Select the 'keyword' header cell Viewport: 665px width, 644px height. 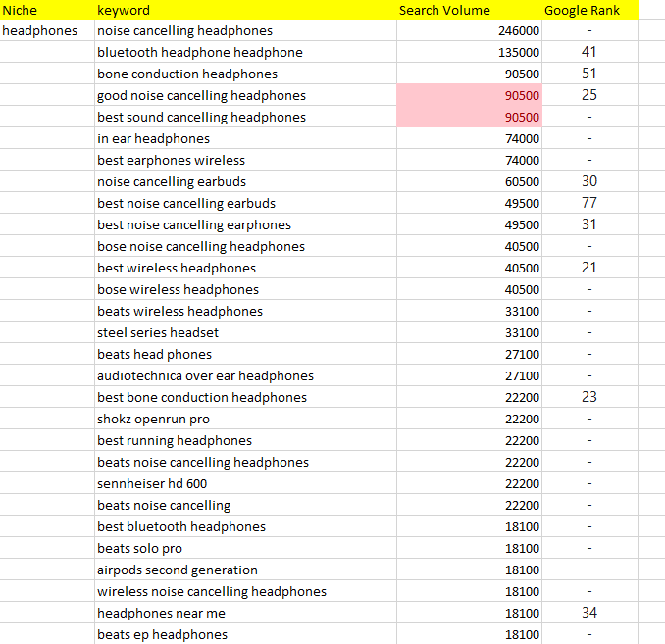[124, 10]
